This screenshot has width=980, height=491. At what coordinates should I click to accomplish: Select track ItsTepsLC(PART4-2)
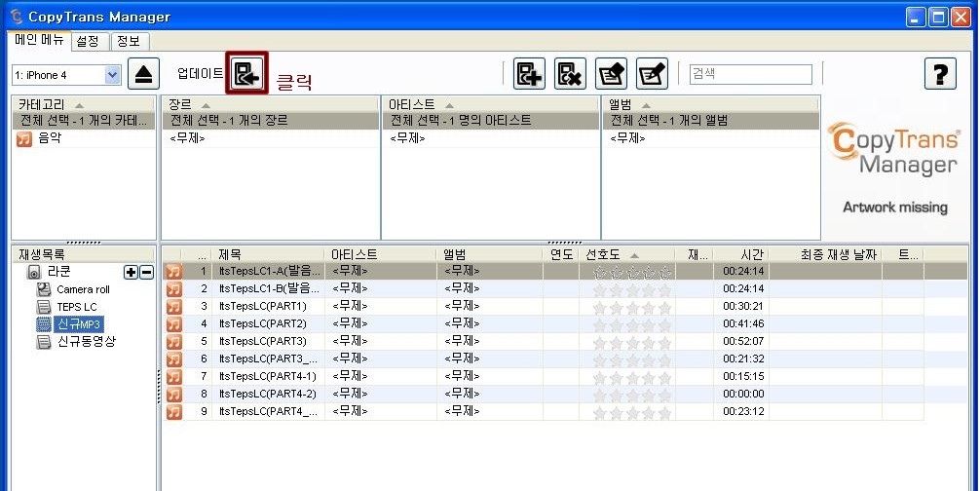[x=268, y=395]
